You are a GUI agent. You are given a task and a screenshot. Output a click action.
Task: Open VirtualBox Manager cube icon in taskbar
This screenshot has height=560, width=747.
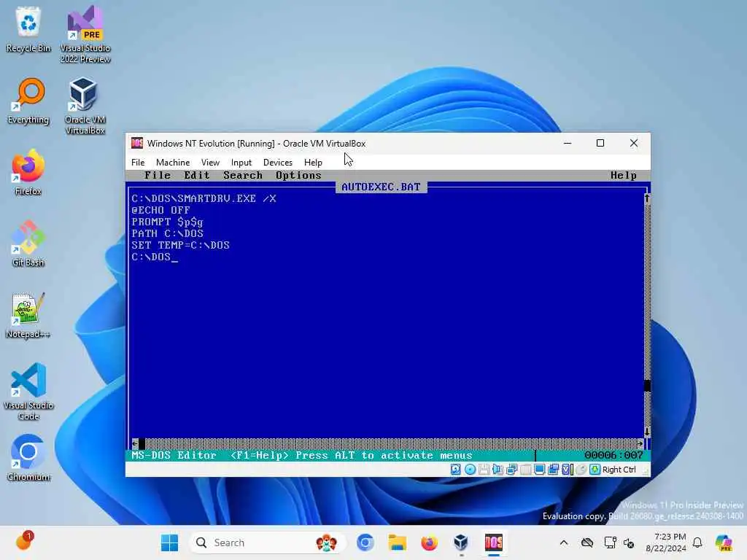point(461,542)
